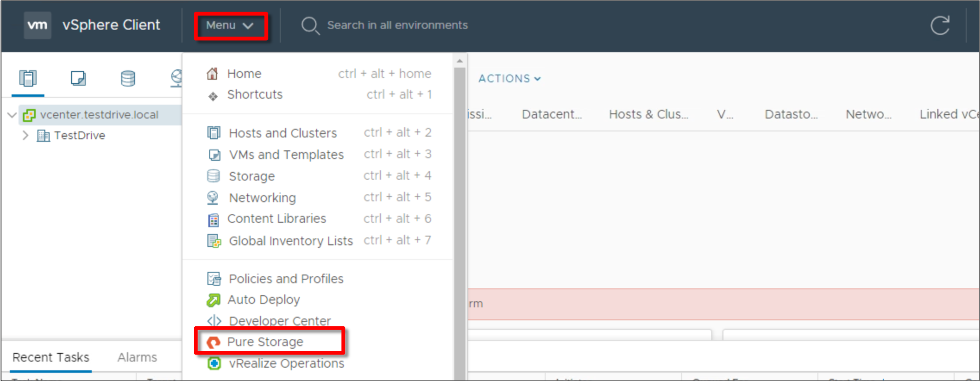The height and width of the screenshot is (381, 980).
Task: Switch to the Netwo... tab
Action: click(868, 114)
